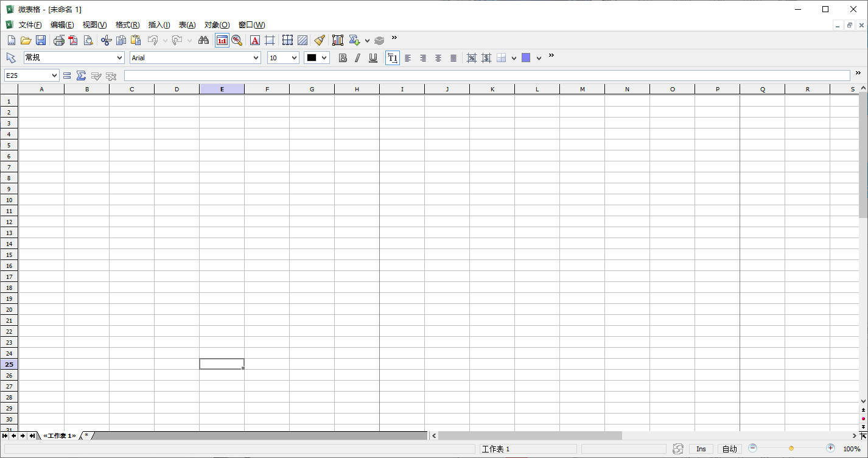Open the 文件(F) menu
The image size is (868, 458).
[30, 25]
